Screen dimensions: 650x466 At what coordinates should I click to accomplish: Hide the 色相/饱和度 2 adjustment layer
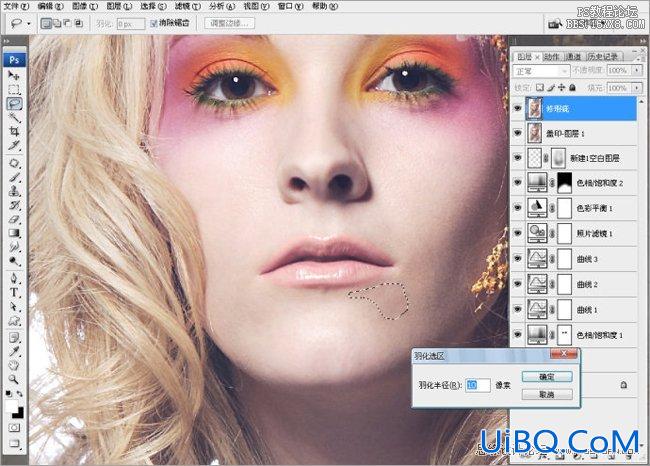click(518, 183)
